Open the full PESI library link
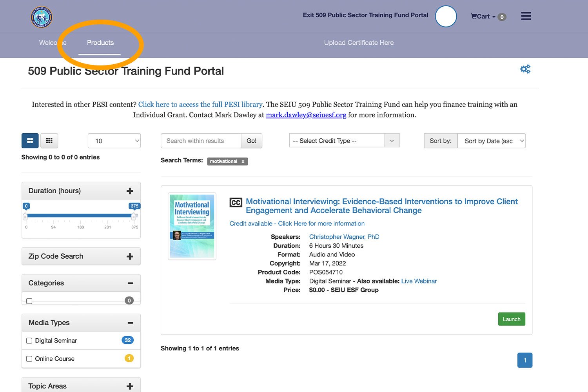Screen dimensions: 588x392 (x=200, y=105)
